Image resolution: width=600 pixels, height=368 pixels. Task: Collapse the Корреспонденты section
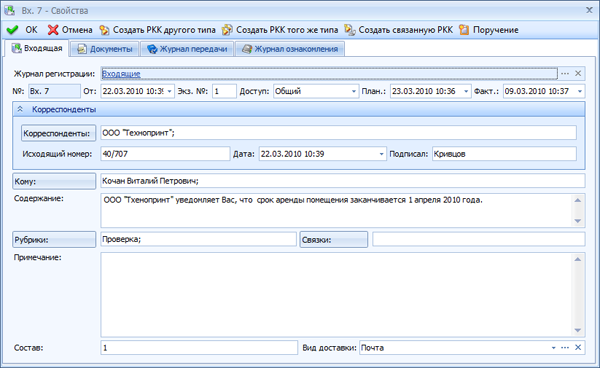click(x=20, y=109)
